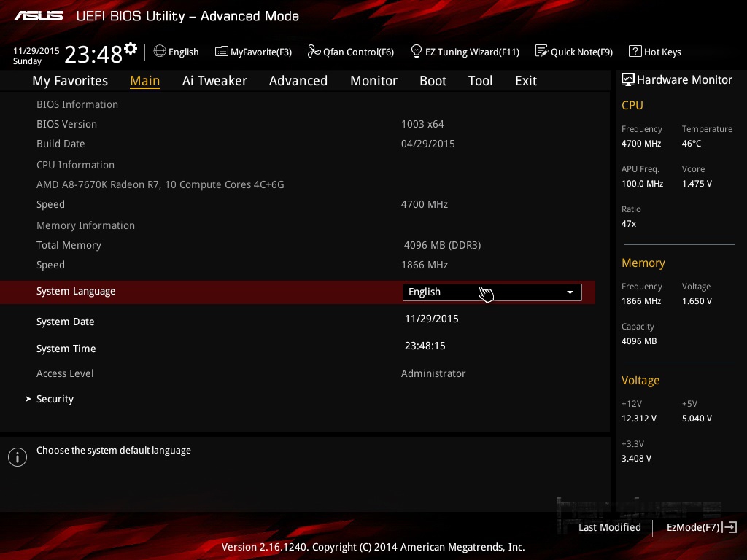Screen dimensions: 747x560
Task: Expand the Security submenu
Action: [55, 399]
